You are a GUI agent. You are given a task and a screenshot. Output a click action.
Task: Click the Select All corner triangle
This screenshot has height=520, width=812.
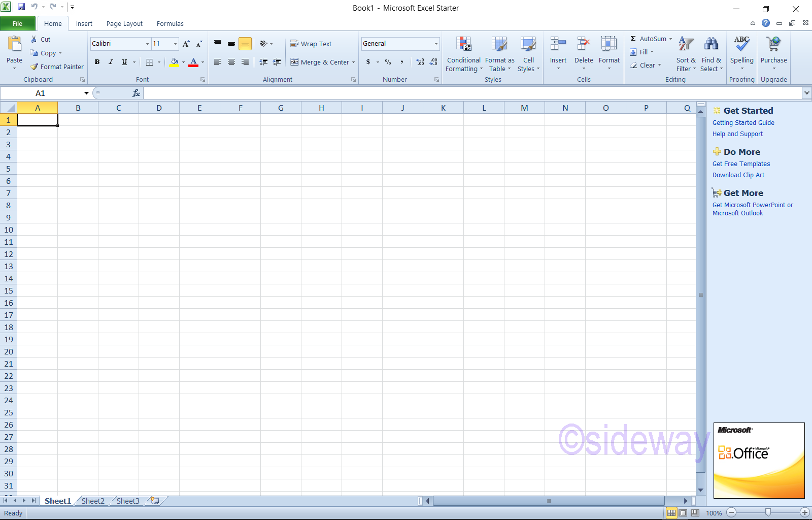(x=9, y=108)
